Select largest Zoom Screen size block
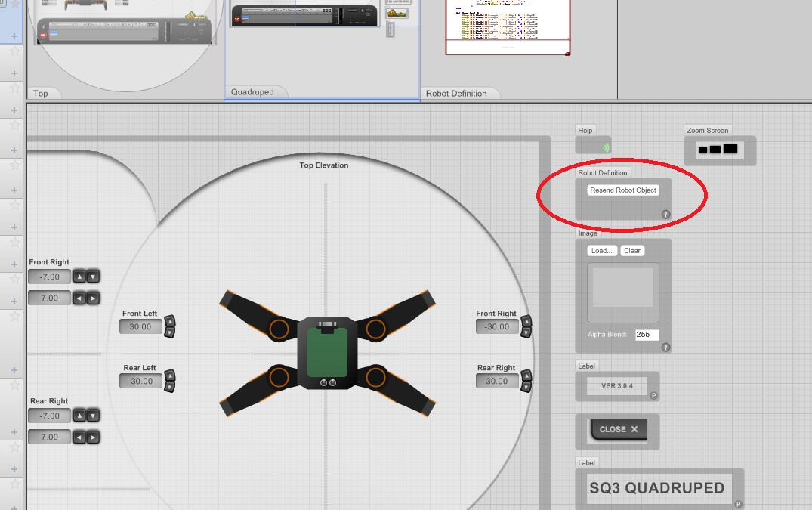Viewport: 812px width, 510px height. click(730, 149)
